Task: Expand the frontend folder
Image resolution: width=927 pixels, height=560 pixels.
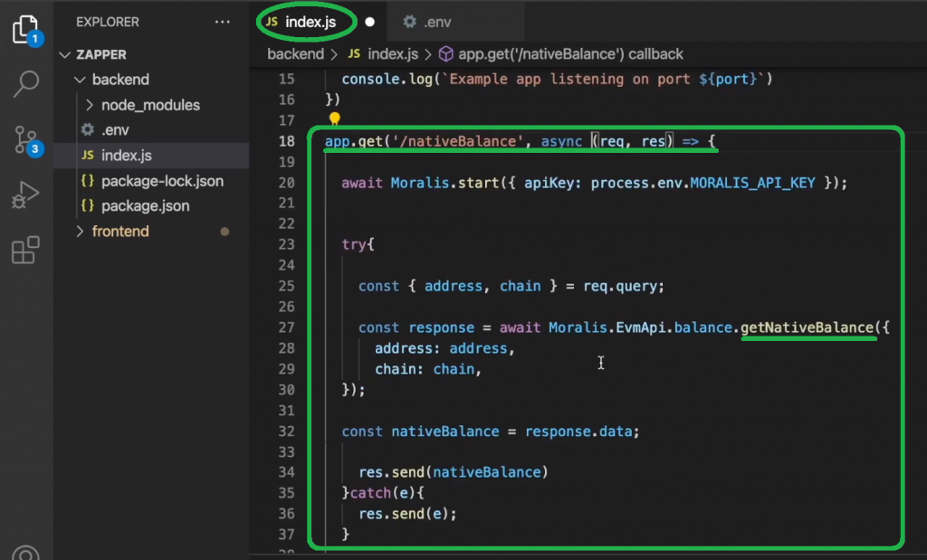Action: tap(80, 231)
